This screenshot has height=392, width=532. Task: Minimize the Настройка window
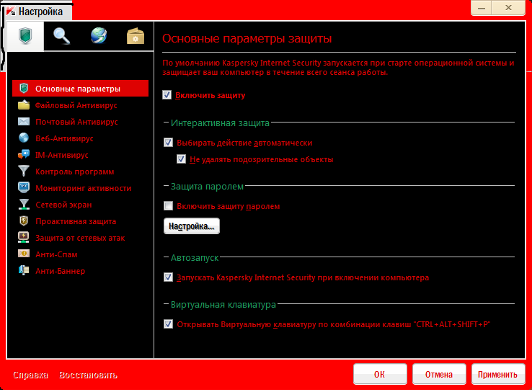[481, 8]
